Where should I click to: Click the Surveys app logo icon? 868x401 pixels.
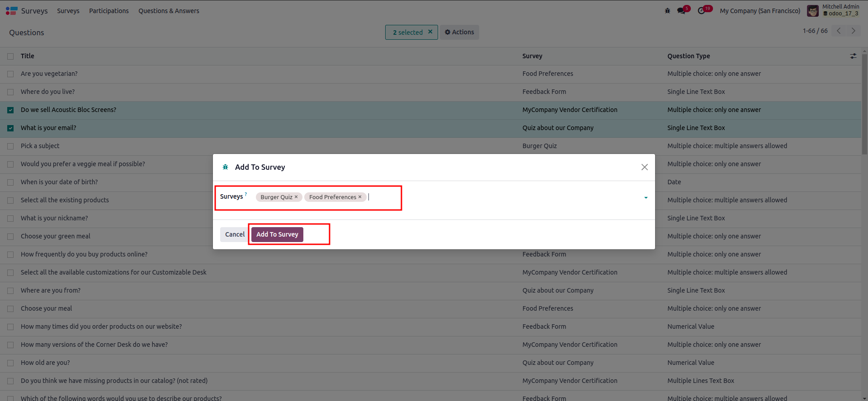(11, 11)
